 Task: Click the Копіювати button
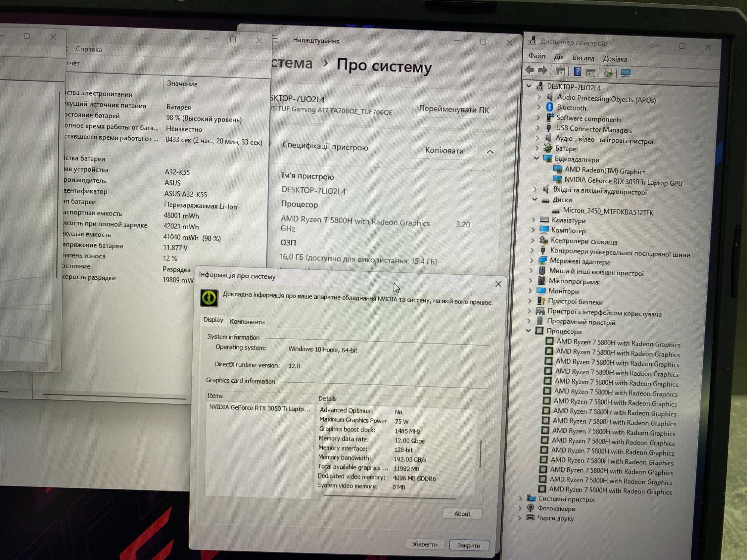point(444,150)
